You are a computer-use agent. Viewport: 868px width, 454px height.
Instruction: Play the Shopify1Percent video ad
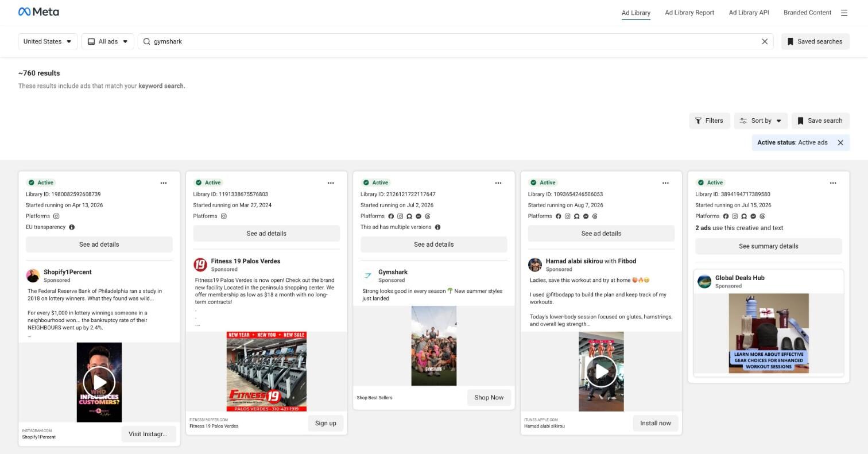pyautogui.click(x=99, y=382)
